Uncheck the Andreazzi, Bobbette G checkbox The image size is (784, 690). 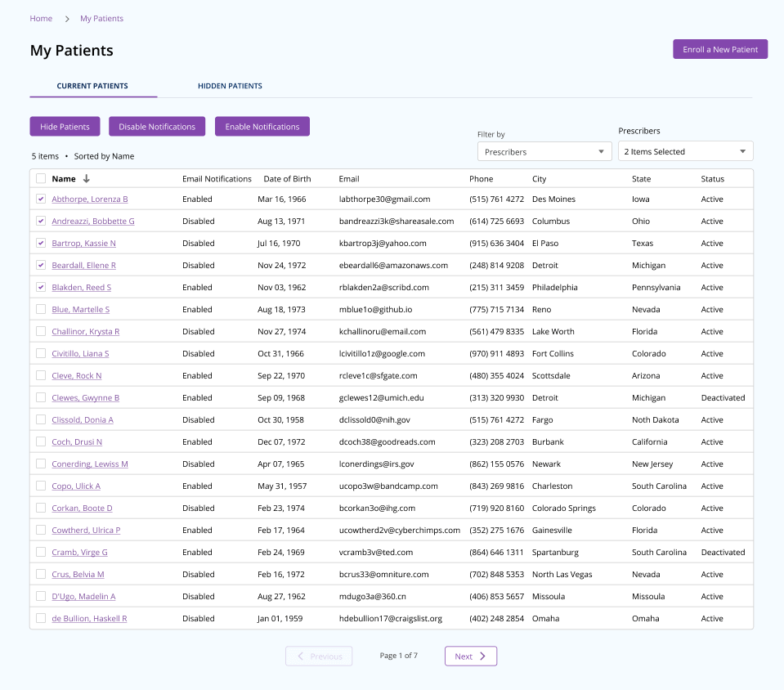coord(41,221)
